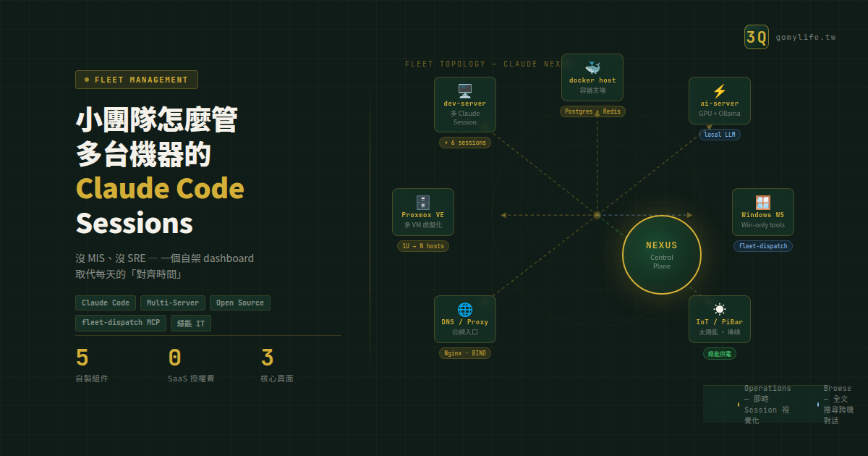868x456 pixels.
Task: Click the stat number 3
Action: click(x=268, y=358)
